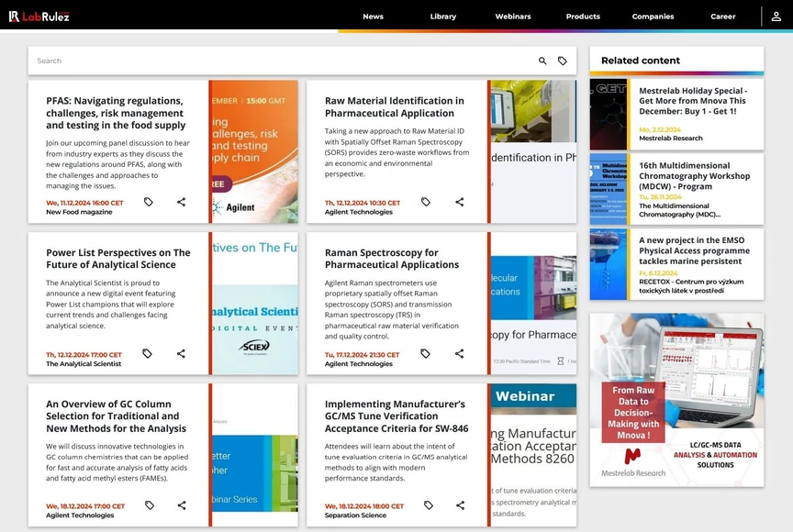
Task: Share the GC Column Selection card
Action: (182, 505)
